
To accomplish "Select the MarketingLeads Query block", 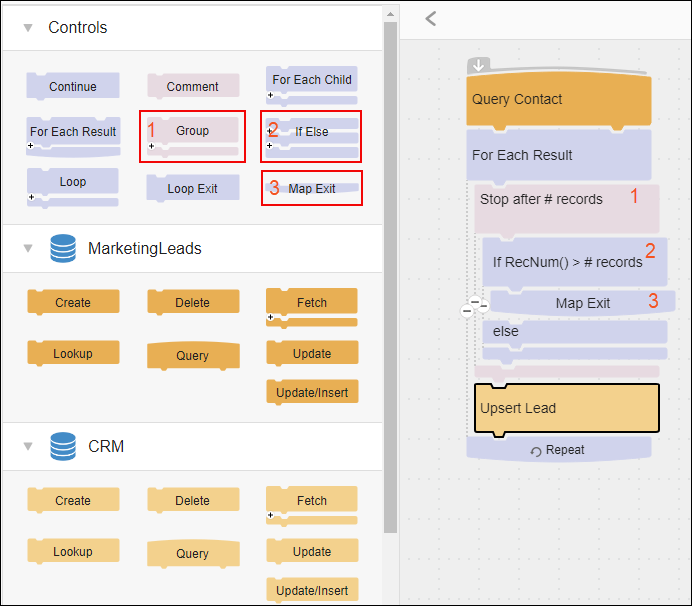I will (x=193, y=355).
